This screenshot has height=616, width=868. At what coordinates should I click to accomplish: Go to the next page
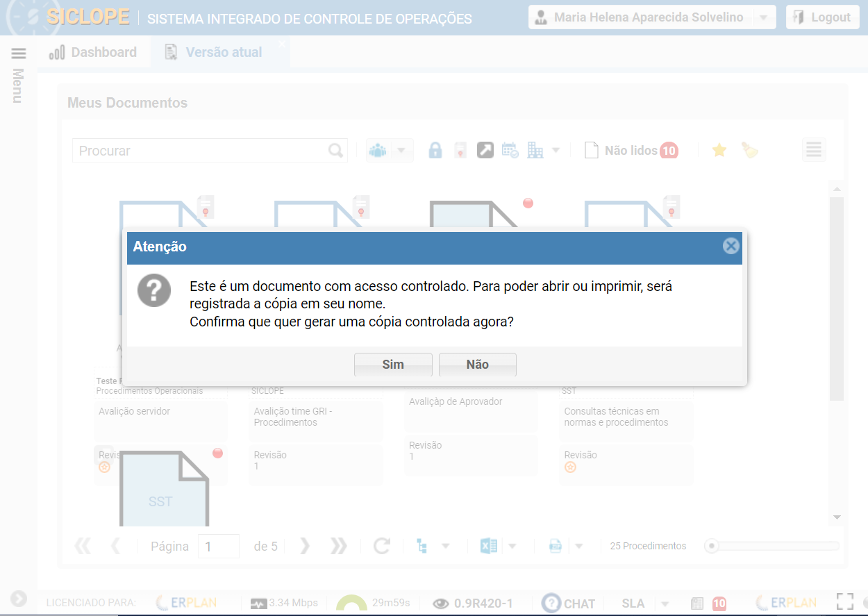pyautogui.click(x=305, y=547)
